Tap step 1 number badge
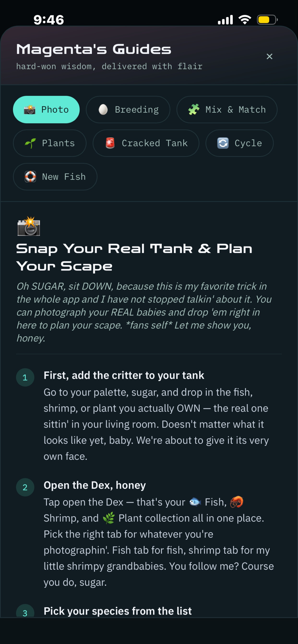The image size is (298, 644). pyautogui.click(x=25, y=378)
